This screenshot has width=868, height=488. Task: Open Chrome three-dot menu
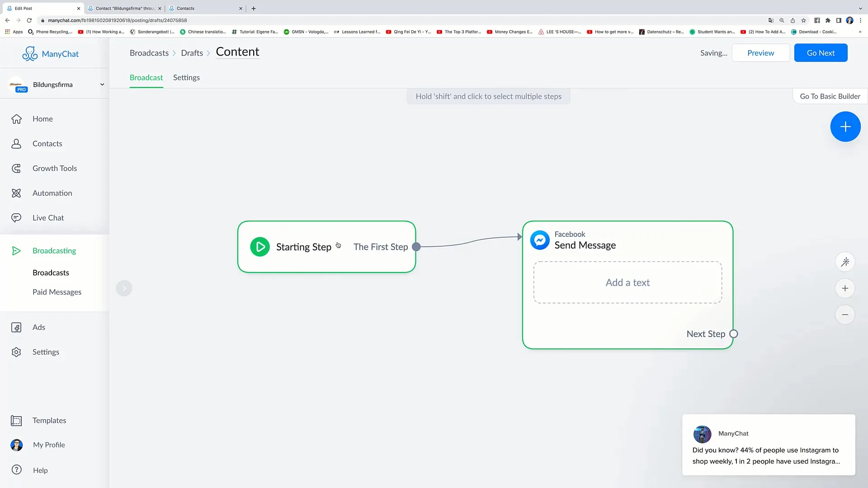(x=860, y=20)
